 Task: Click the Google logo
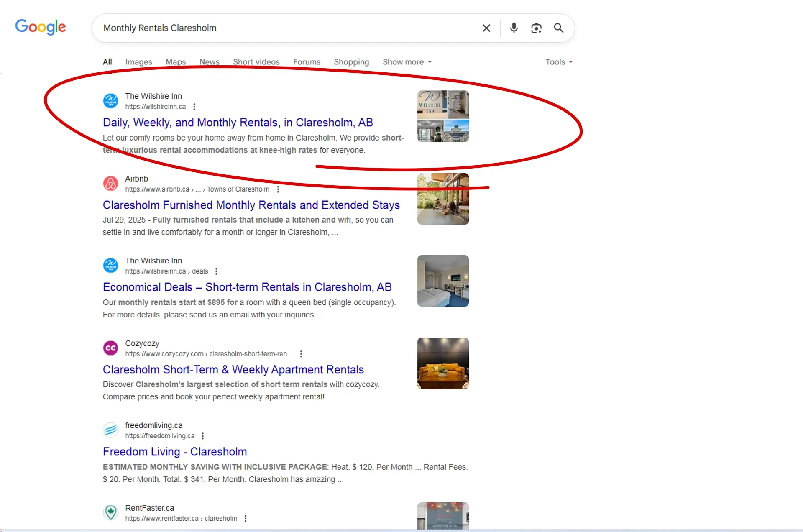click(x=41, y=27)
